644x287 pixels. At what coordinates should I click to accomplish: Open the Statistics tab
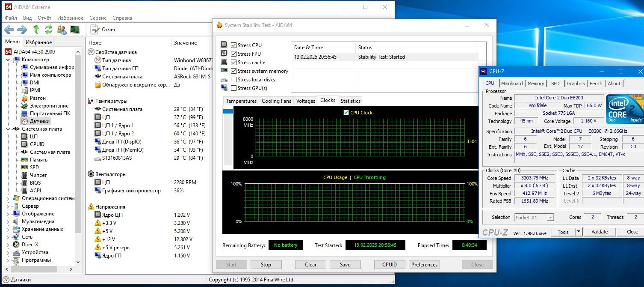[351, 101]
